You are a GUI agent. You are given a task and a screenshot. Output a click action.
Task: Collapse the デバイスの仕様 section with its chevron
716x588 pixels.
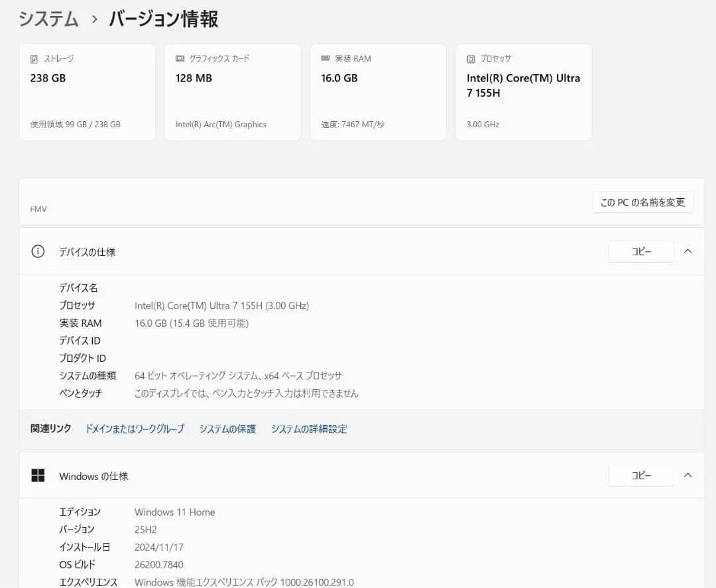[x=687, y=251]
